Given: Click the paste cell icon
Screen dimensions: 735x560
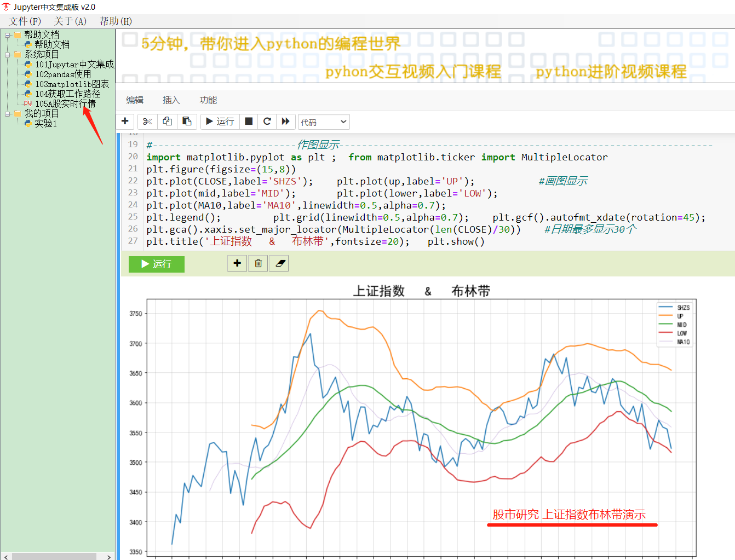Looking at the screenshot, I should coord(187,121).
